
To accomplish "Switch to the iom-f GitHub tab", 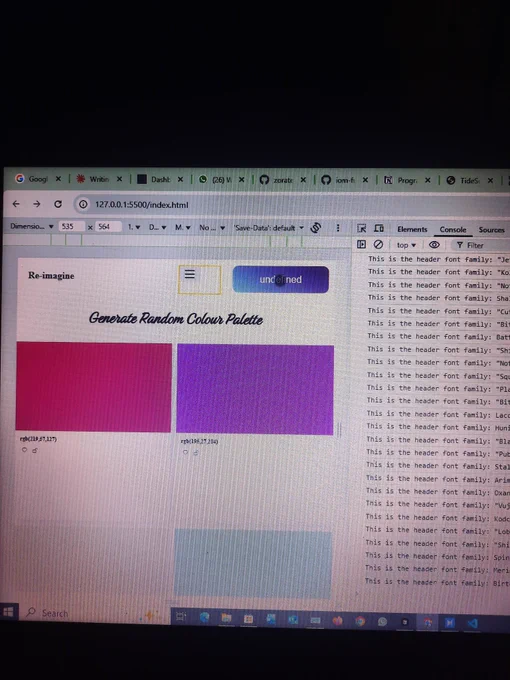I will coord(345,180).
